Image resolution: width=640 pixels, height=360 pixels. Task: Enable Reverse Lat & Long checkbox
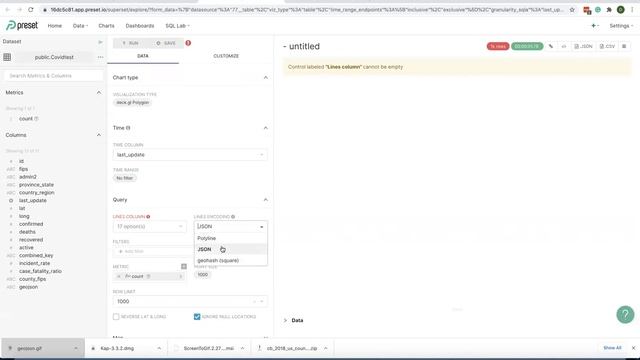[116, 317]
